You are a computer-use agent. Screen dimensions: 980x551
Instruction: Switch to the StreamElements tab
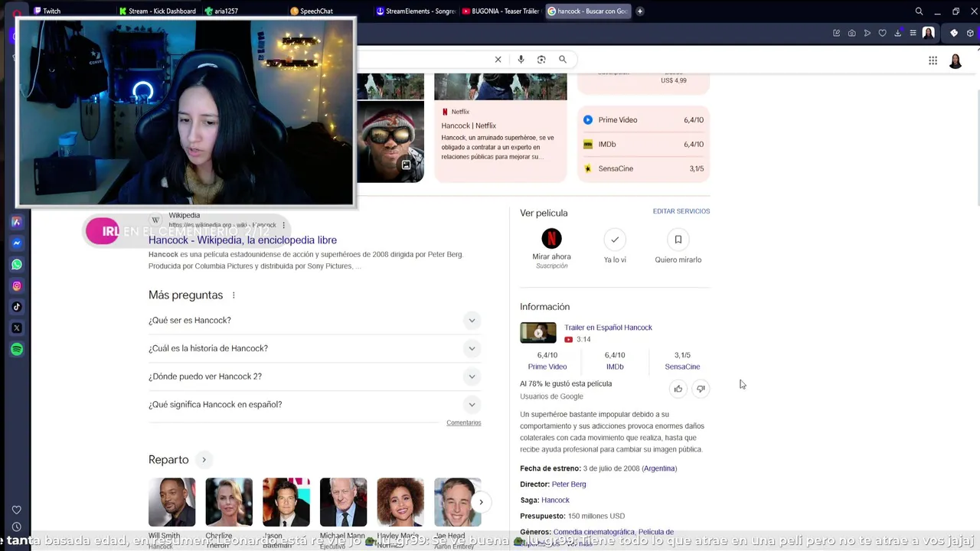[x=416, y=11]
